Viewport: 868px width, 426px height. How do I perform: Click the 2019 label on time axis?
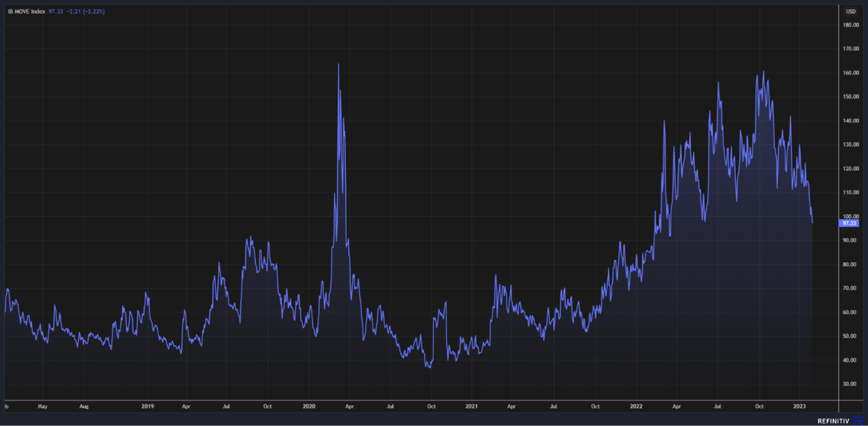point(147,406)
